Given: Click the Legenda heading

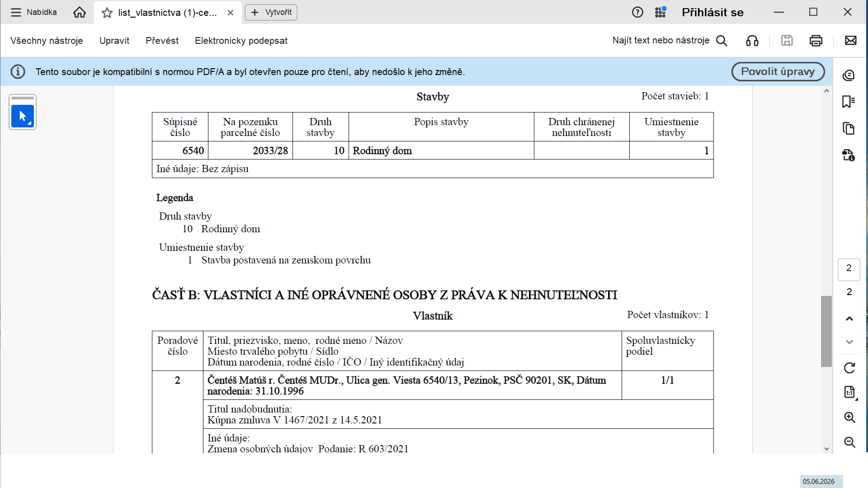Looking at the screenshot, I should 175,197.
